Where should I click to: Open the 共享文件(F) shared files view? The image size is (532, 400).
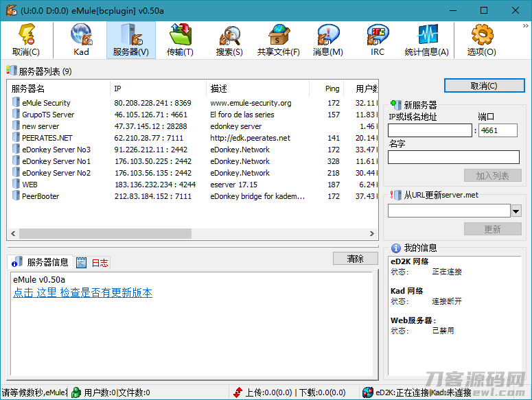[279, 40]
